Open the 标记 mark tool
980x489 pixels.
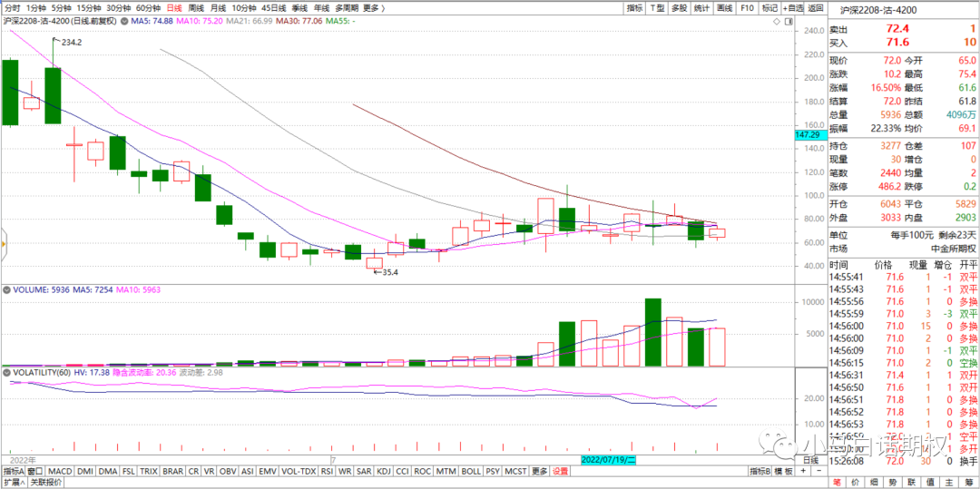click(769, 7)
